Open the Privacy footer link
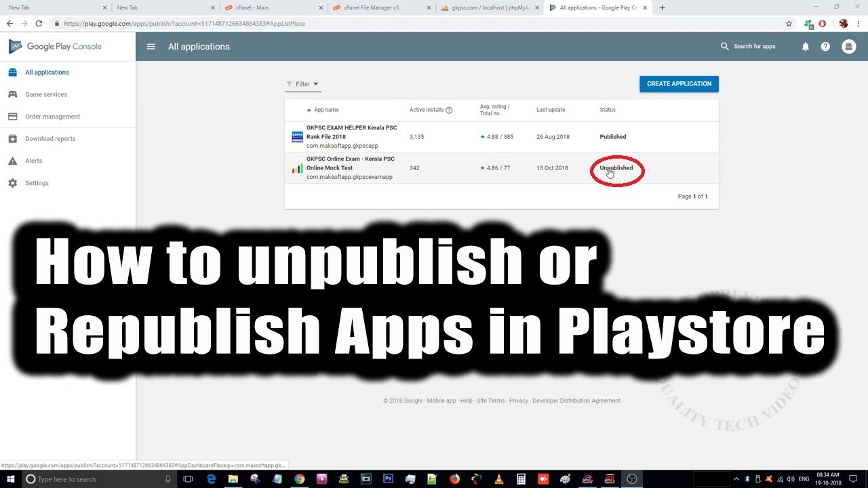 [x=519, y=401]
